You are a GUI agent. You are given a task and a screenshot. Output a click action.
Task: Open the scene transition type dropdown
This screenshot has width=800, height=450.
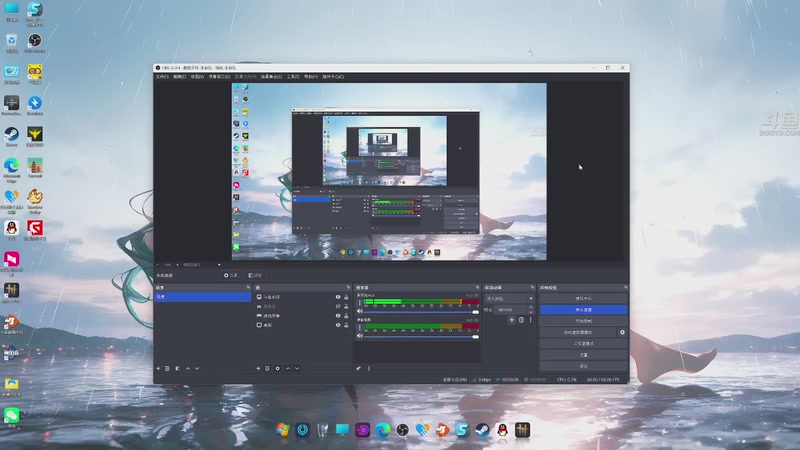click(509, 298)
